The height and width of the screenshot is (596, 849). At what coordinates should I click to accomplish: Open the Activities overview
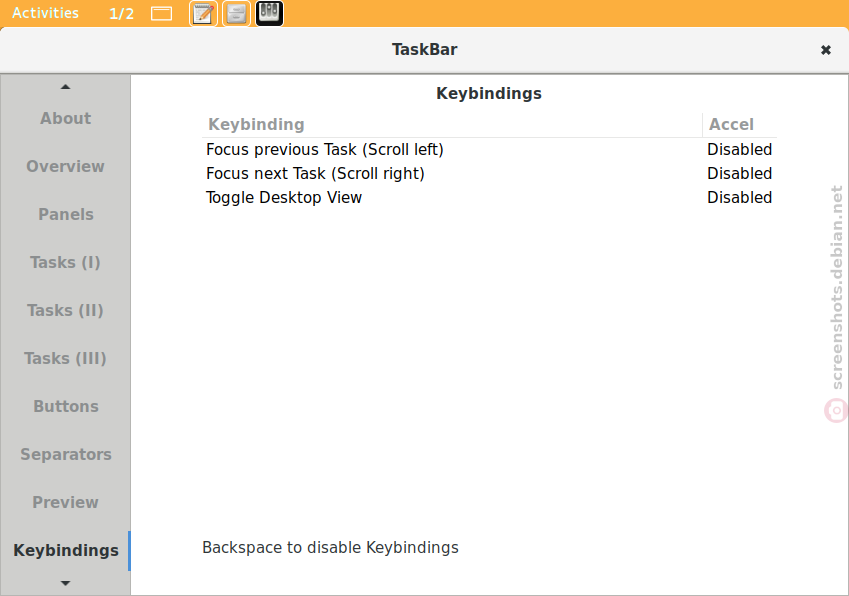tap(45, 13)
